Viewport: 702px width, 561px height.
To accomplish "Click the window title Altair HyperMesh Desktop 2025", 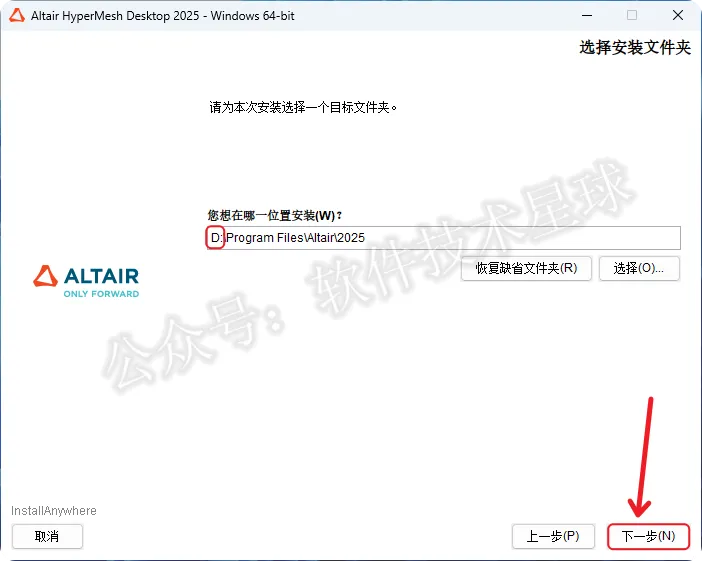I will 163,16.
